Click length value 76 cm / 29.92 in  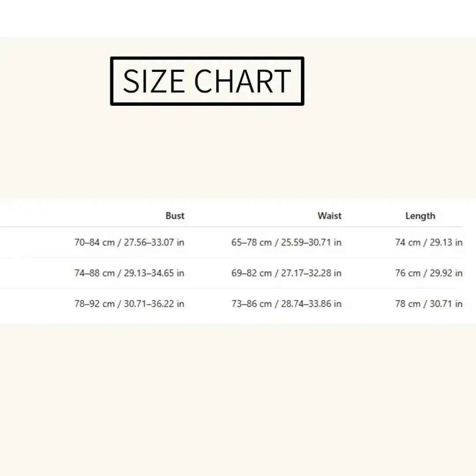429,273
